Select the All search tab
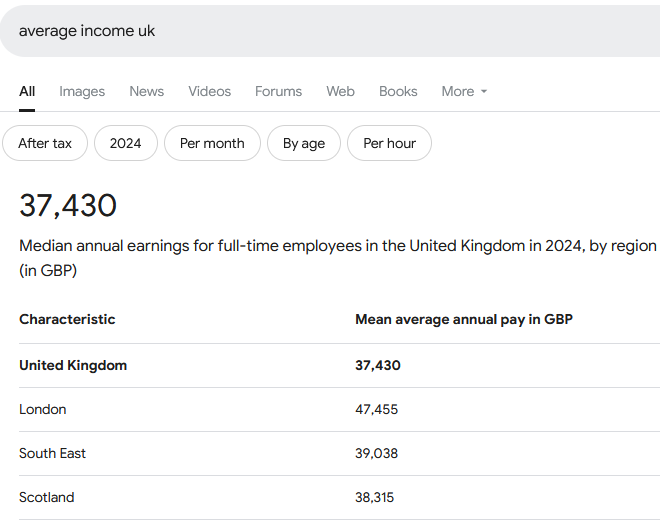The width and height of the screenshot is (660, 525). pos(27,91)
